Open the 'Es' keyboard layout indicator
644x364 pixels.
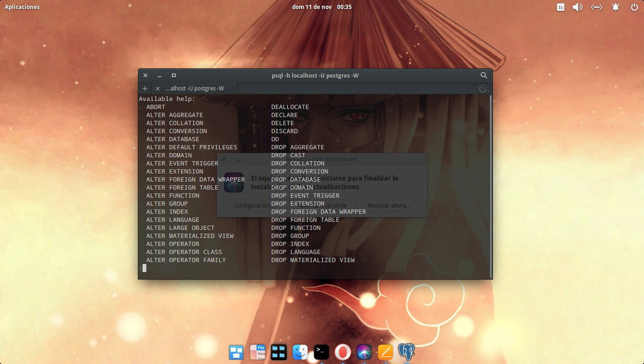[561, 7]
